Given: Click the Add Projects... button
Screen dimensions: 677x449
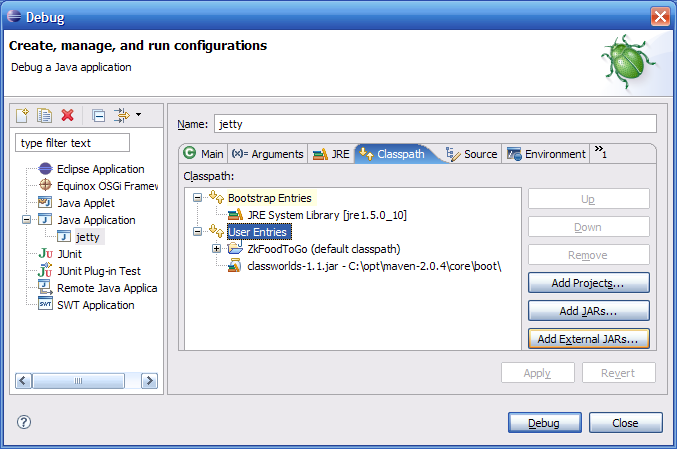Looking at the screenshot, I should 588,283.
